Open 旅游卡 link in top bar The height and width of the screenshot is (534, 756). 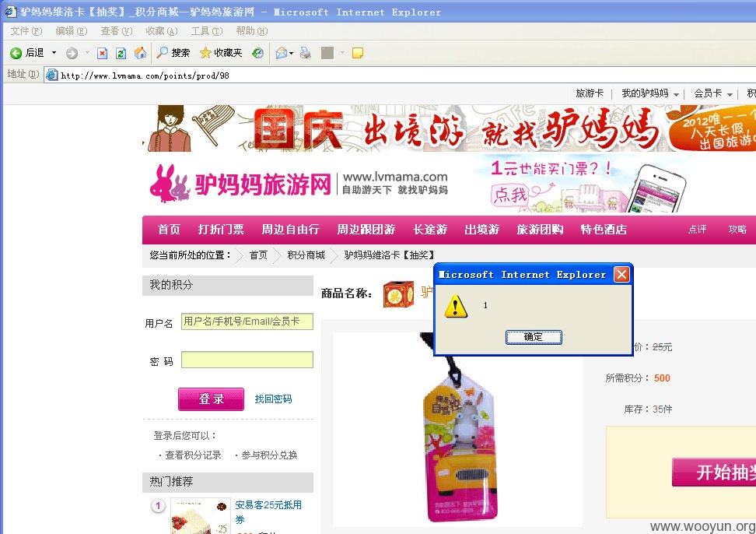click(x=590, y=93)
